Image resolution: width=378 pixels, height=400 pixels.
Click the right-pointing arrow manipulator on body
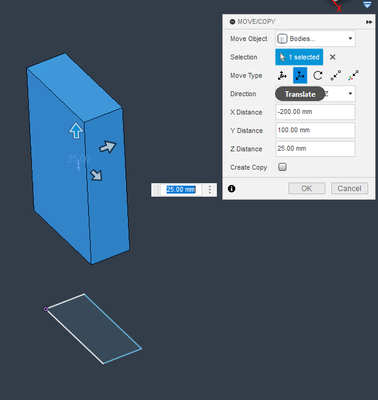pyautogui.click(x=108, y=146)
